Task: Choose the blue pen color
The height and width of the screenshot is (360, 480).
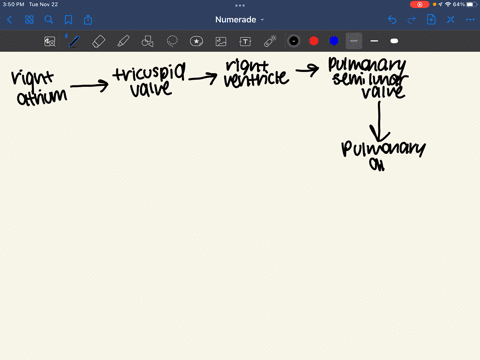Action: [334, 41]
